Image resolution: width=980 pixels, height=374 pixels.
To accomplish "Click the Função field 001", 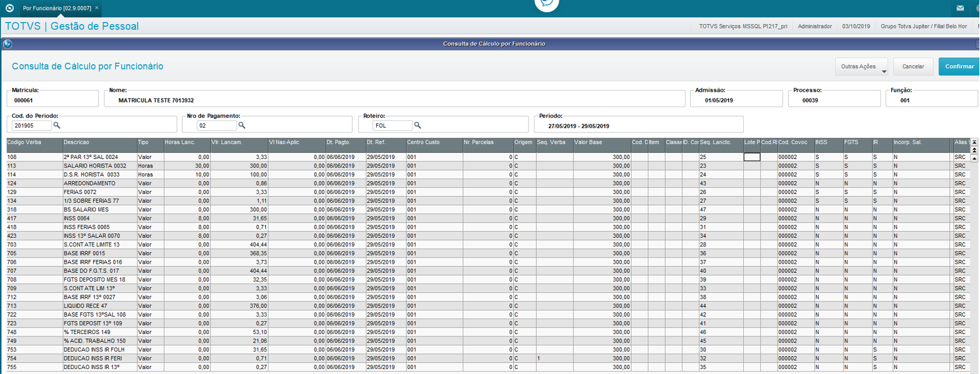I will pos(931,100).
